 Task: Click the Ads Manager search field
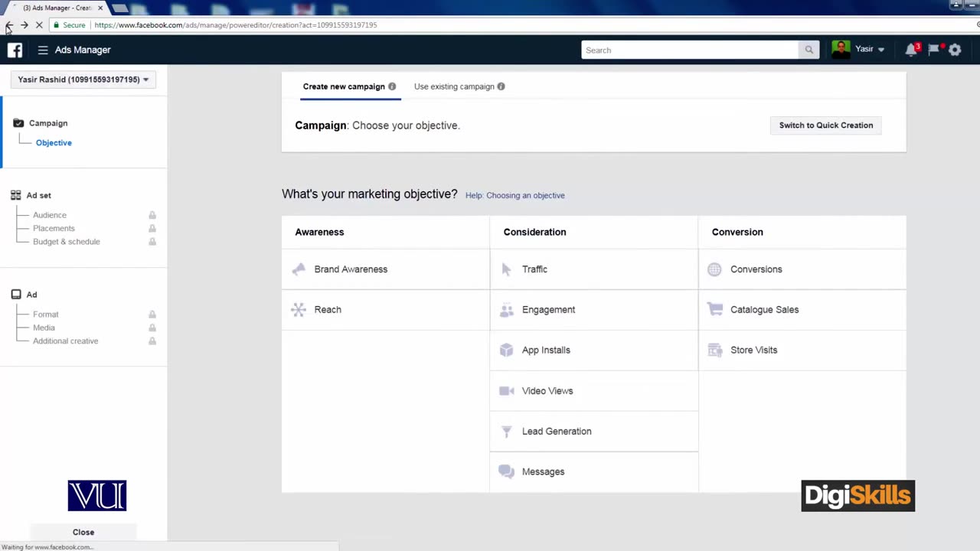690,50
